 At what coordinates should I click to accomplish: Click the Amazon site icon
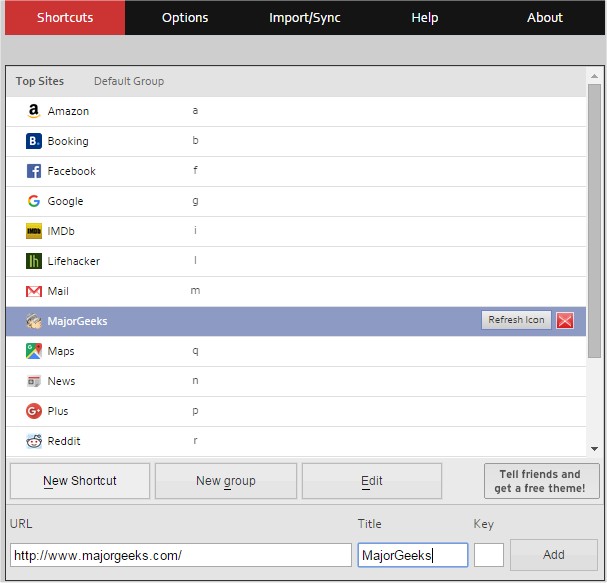(x=34, y=111)
